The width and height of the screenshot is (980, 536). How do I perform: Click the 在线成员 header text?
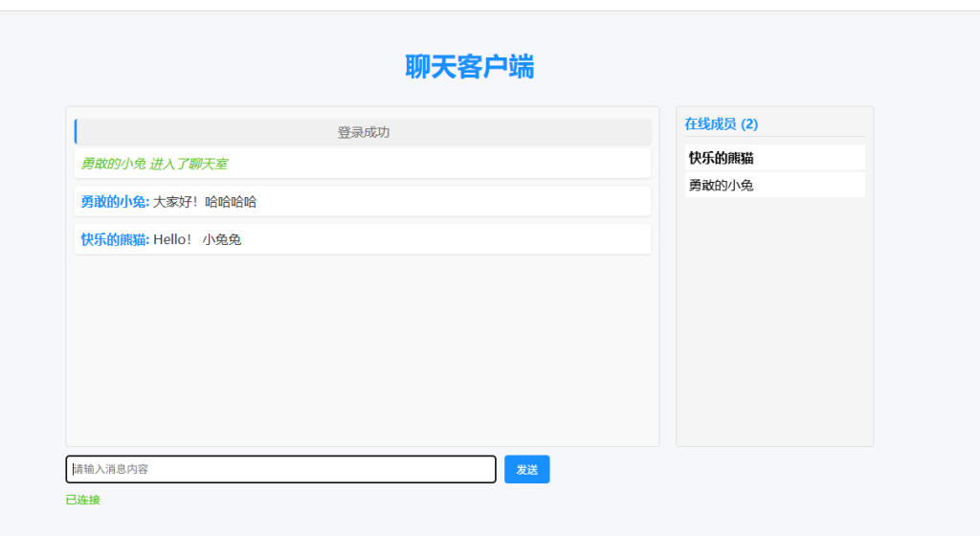coord(710,124)
